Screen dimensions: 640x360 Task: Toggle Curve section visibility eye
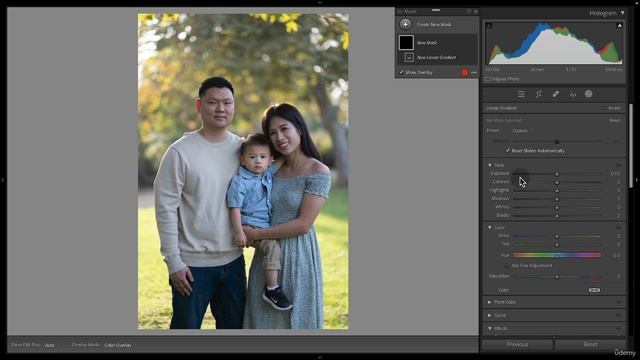619,316
